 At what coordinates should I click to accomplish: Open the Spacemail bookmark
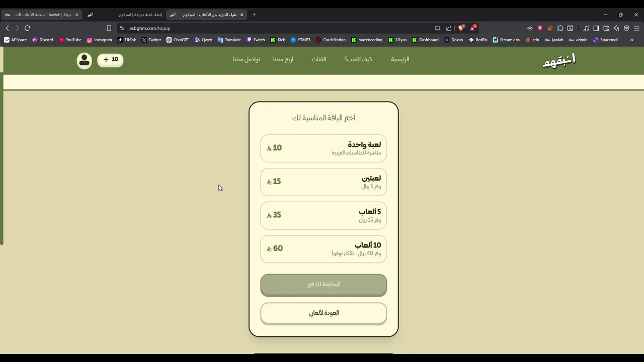606,40
